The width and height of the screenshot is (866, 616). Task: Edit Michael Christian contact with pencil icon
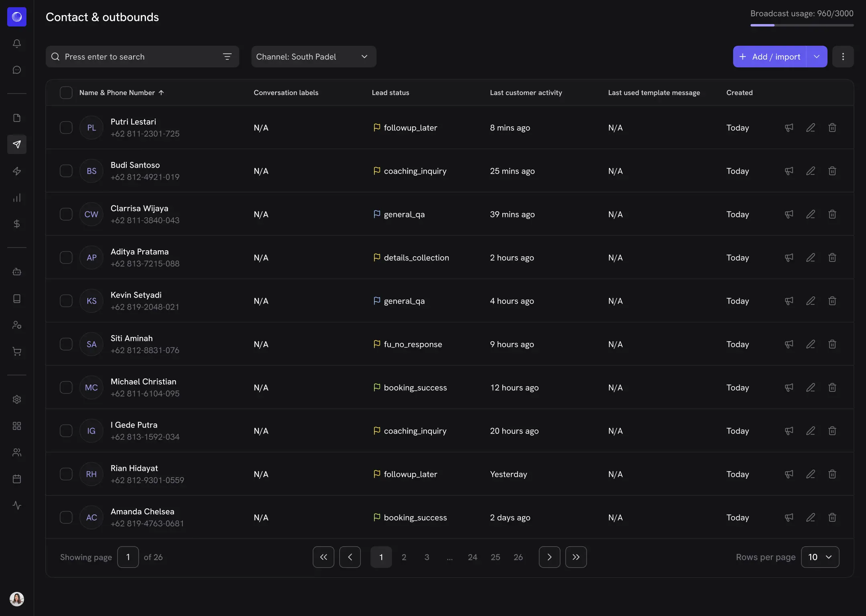(811, 387)
